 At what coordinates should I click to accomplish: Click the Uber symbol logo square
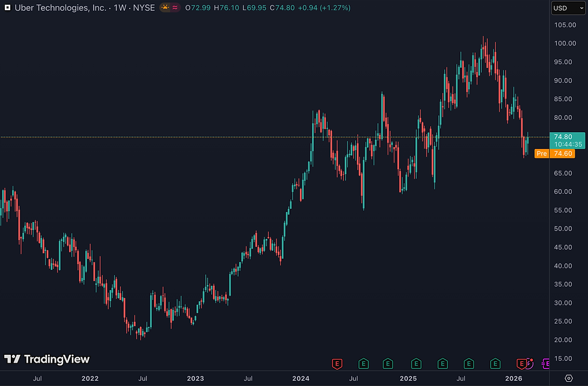(x=7, y=7)
